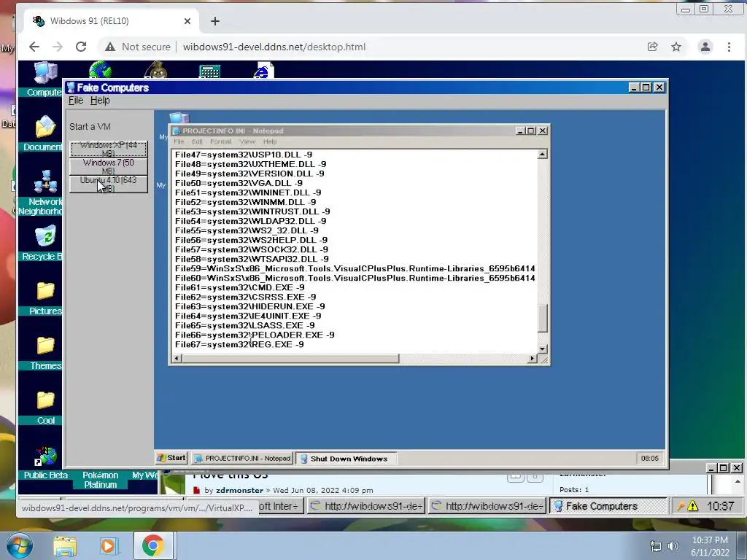Select the Pokémon Platinum desktop label
The width and height of the screenshot is (747, 560).
(x=100, y=480)
